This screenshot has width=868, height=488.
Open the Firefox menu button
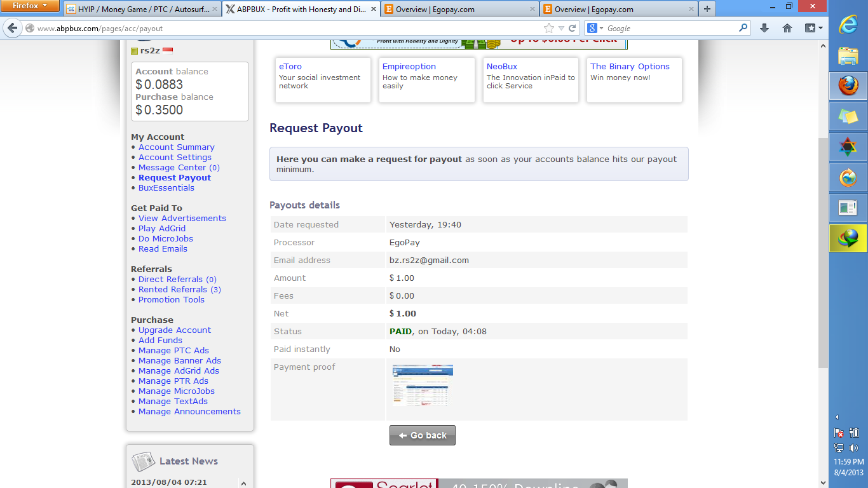[x=30, y=6]
